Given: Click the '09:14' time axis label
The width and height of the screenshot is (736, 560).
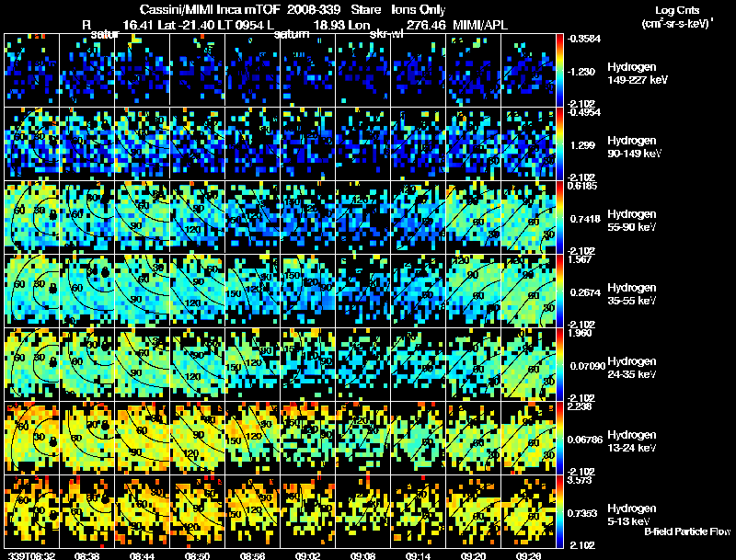Looking at the screenshot, I should 418,555.
